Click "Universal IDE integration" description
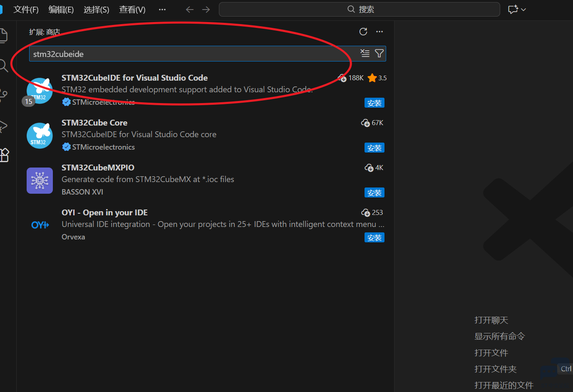This screenshot has height=392, width=573. (x=223, y=224)
